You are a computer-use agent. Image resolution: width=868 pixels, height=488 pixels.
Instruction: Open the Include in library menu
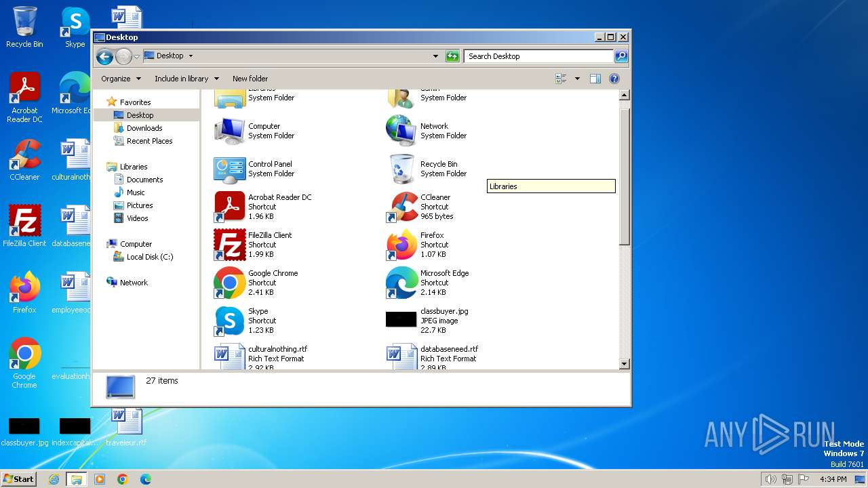tap(186, 79)
